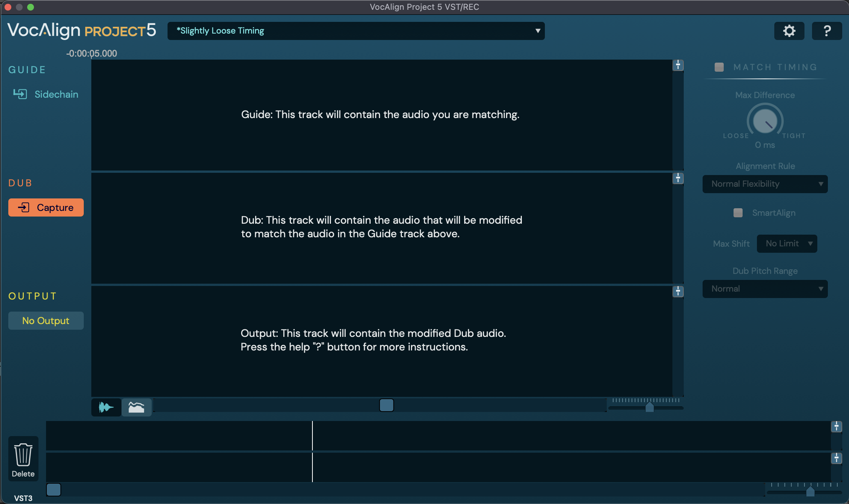Switch to energy contour view icon
The image size is (849, 504).
136,407
